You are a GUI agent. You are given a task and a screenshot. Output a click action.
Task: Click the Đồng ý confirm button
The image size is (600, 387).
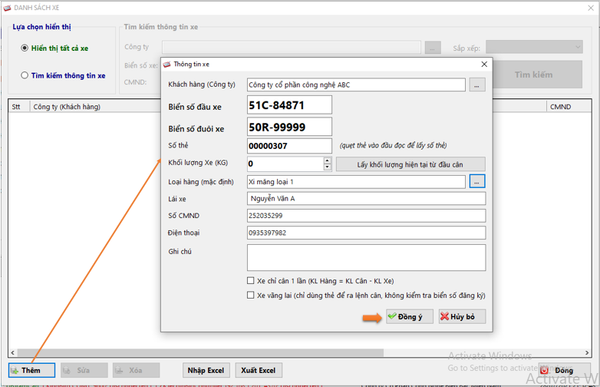(x=409, y=317)
